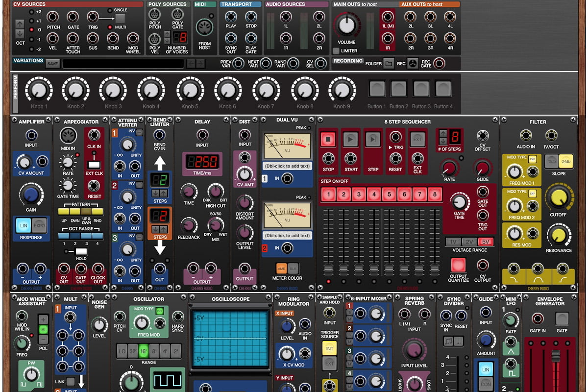Click the Poly Gate connector jack
This screenshot has height=392, width=588.
(x=177, y=15)
